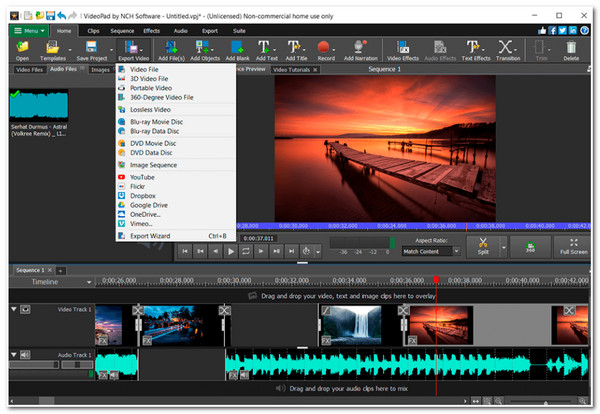
Task: Toggle Video Track 1 visibility icon
Action: (x=25, y=309)
